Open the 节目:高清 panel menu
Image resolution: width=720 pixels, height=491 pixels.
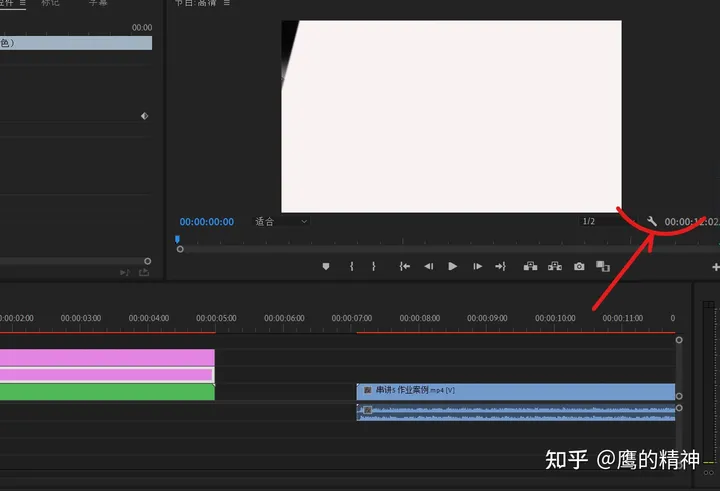click(x=227, y=3)
